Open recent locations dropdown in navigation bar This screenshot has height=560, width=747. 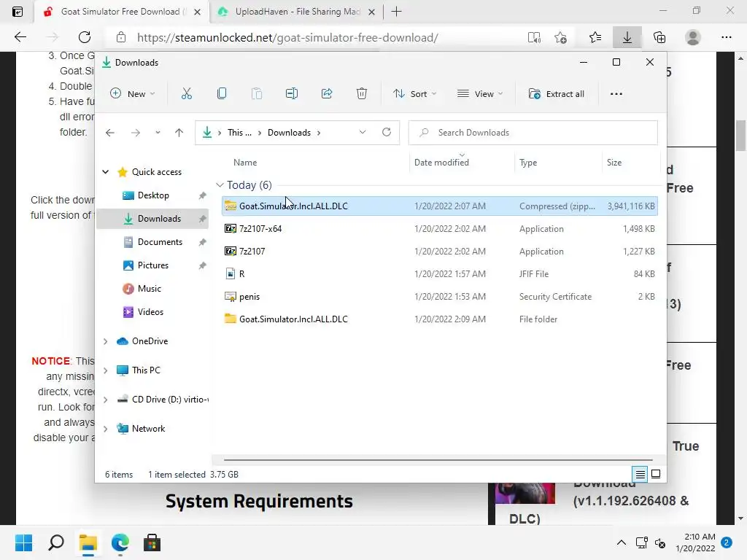pos(158,133)
